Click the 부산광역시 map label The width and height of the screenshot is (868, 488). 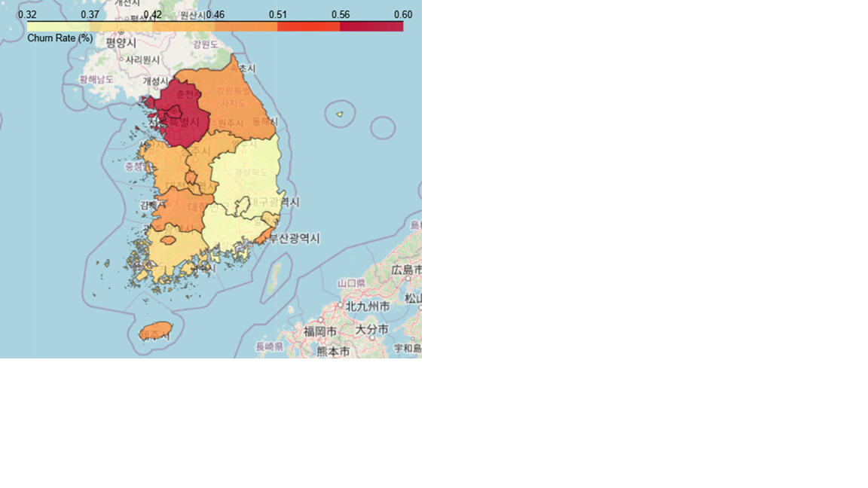coord(295,239)
